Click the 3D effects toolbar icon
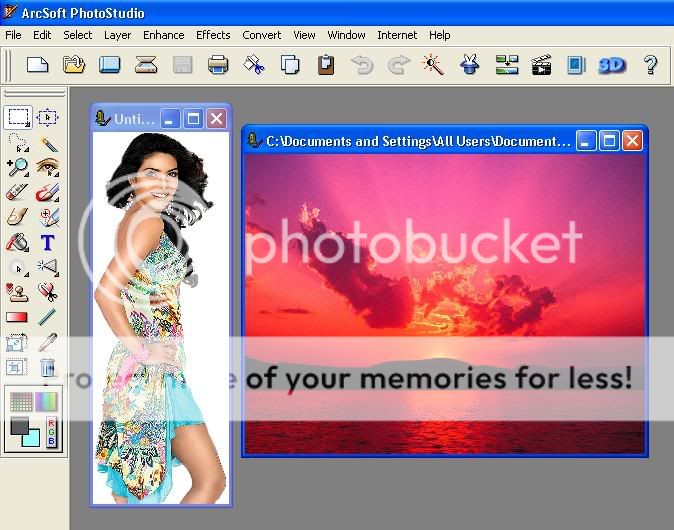The image size is (674, 530). [611, 65]
